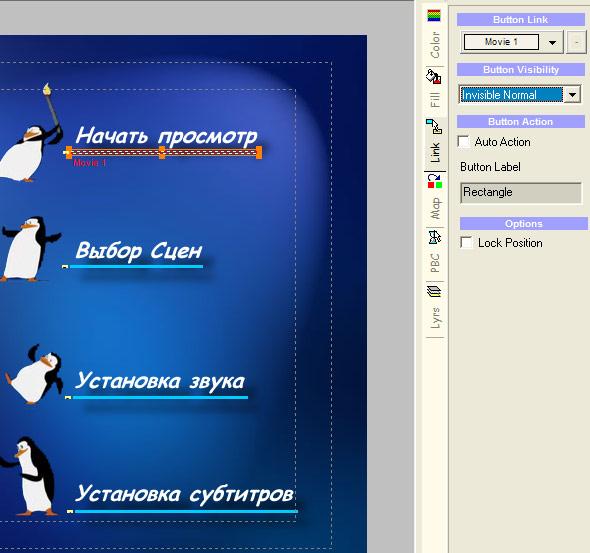Click the Movie 1 button link field
Viewport: 590px width, 553px height.
[x=501, y=42]
